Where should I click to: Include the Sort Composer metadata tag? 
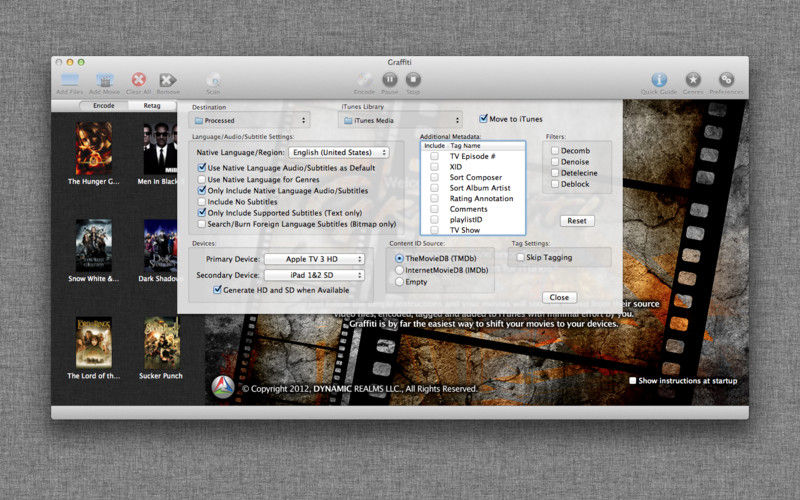tap(434, 177)
